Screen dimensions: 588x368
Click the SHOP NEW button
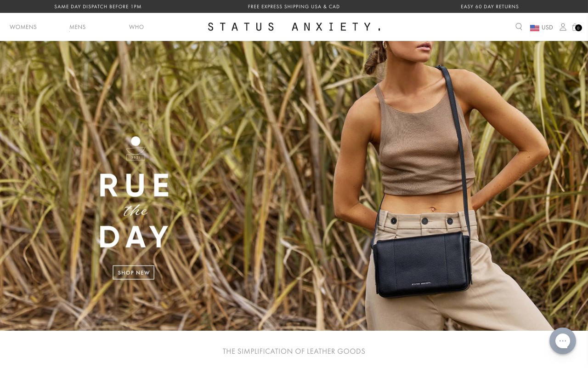[x=134, y=272]
